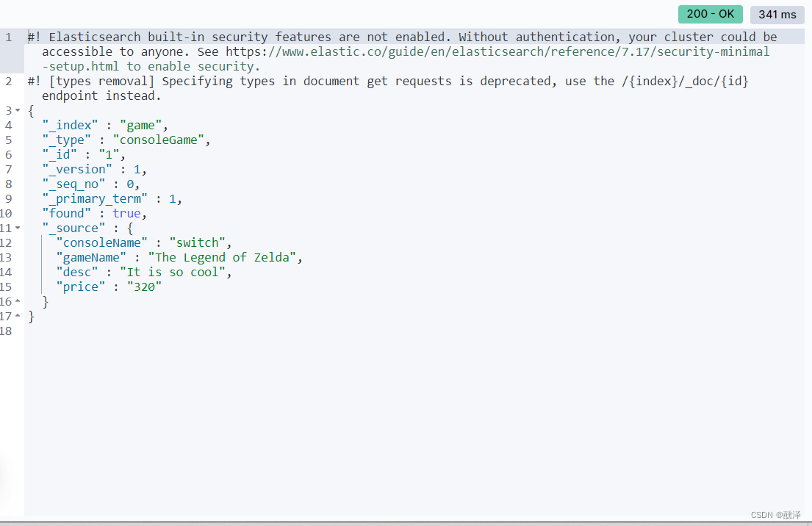Viewport: 812px width, 526px height.
Task: Click the "price" key
Action: tap(80, 287)
